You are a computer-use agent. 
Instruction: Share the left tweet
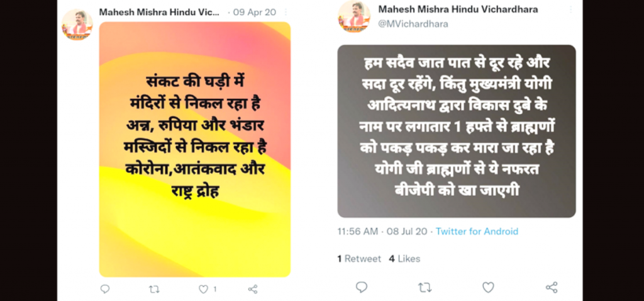[x=253, y=289]
